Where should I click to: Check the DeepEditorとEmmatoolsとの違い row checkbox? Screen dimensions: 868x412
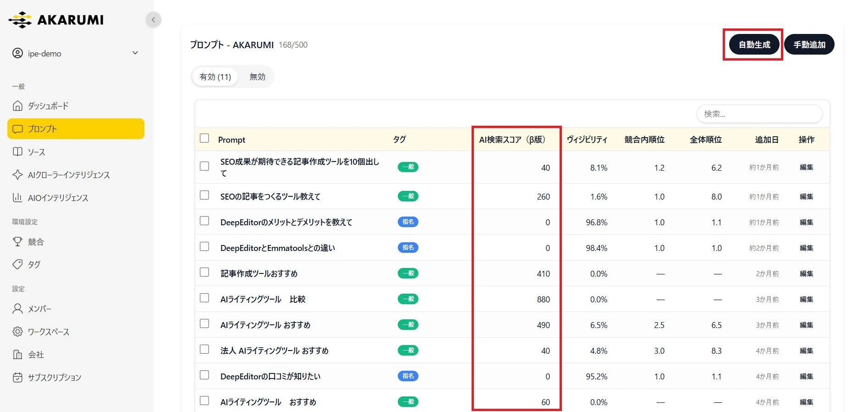click(x=204, y=246)
